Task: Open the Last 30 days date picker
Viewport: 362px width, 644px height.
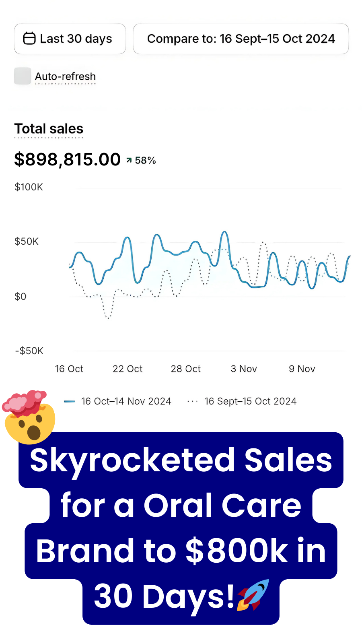Action: pos(70,39)
